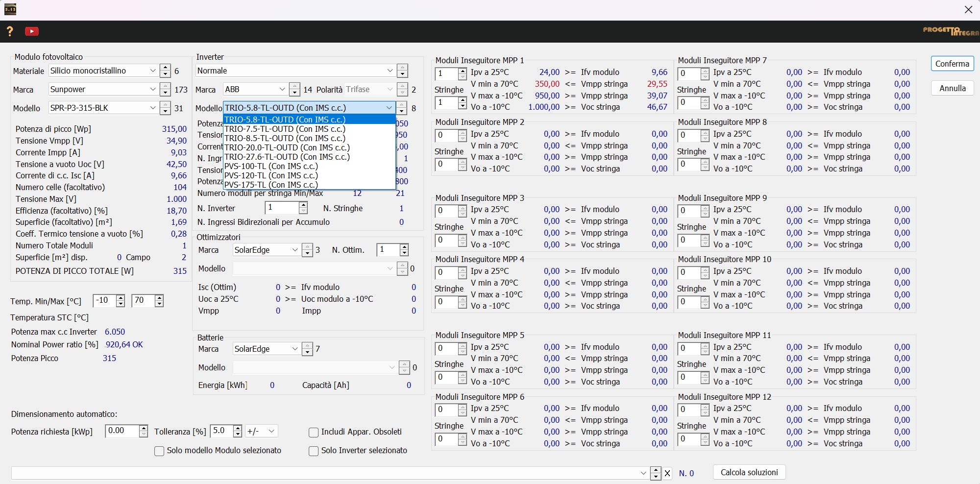Viewport: 980px width, 484px height.
Task: Adjust the Batterie Marca stepper beside 7
Action: 307,349
